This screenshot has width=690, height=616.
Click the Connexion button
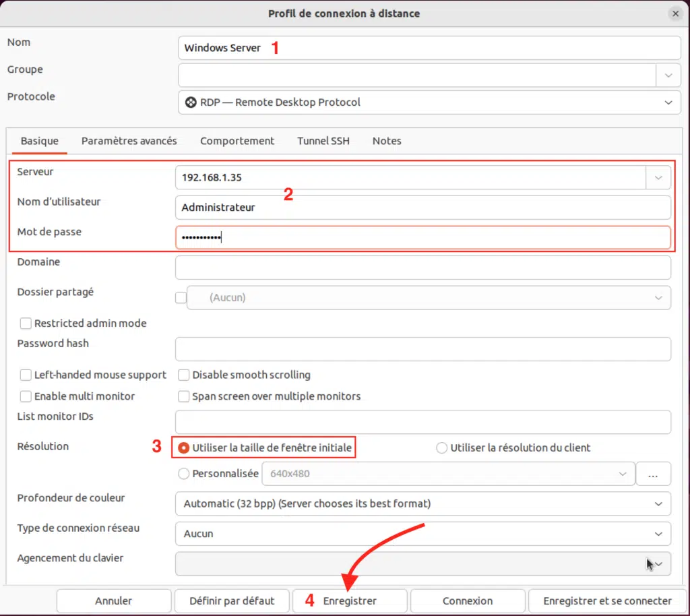[x=468, y=601]
